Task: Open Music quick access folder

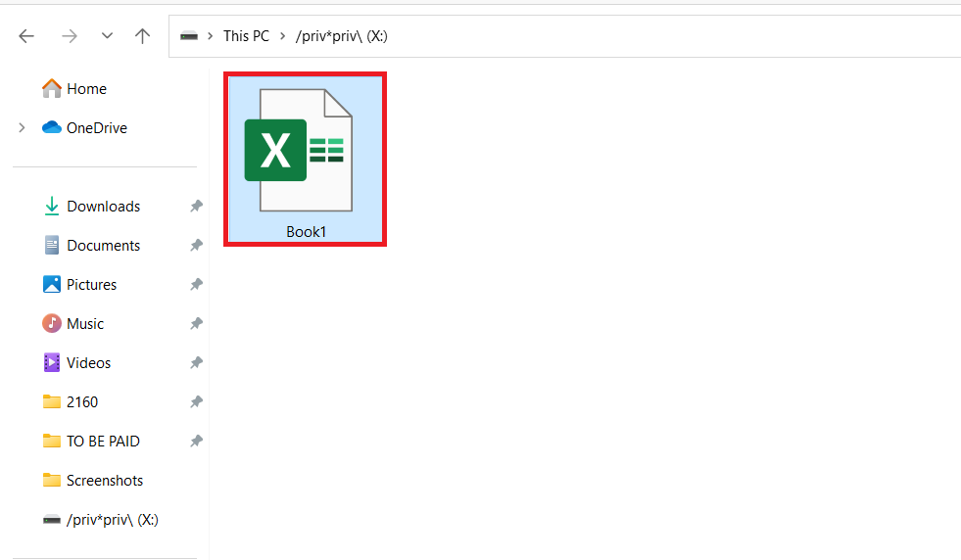Action: [85, 324]
